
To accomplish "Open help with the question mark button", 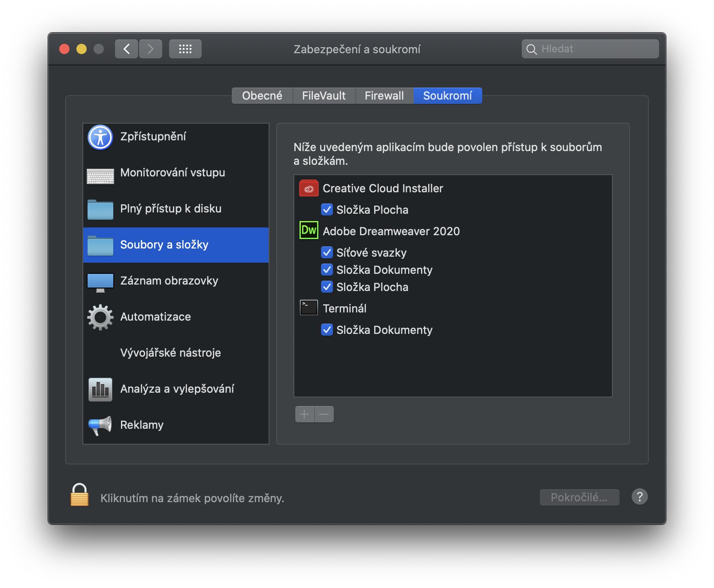I will [x=639, y=497].
